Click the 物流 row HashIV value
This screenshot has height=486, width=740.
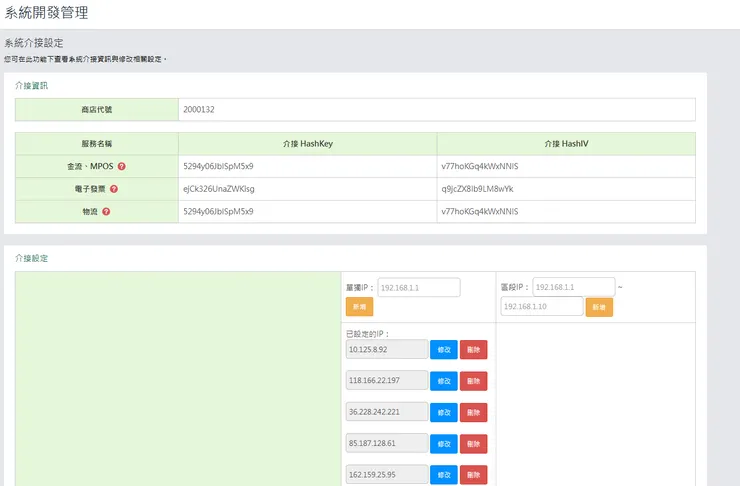[479, 211]
